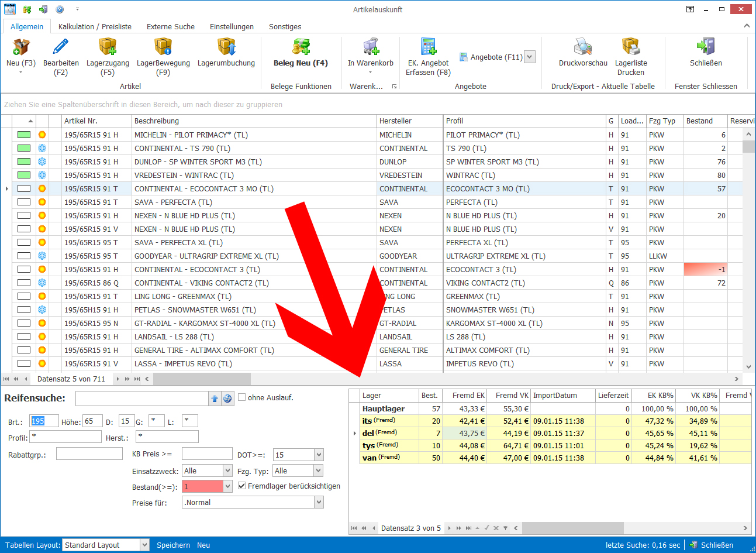Image resolution: width=756 pixels, height=553 pixels.
Task: Go to next record in article navigator
Action: click(x=118, y=379)
